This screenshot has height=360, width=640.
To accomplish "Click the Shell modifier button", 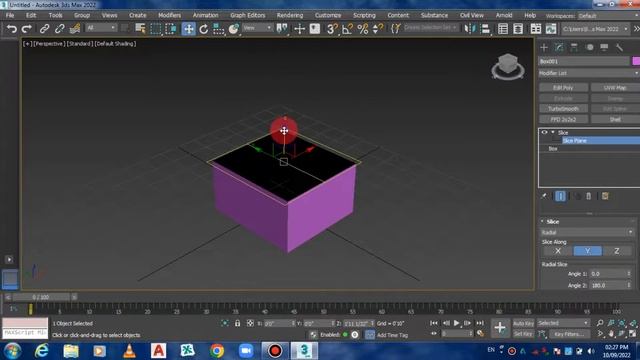I will pos(615,119).
